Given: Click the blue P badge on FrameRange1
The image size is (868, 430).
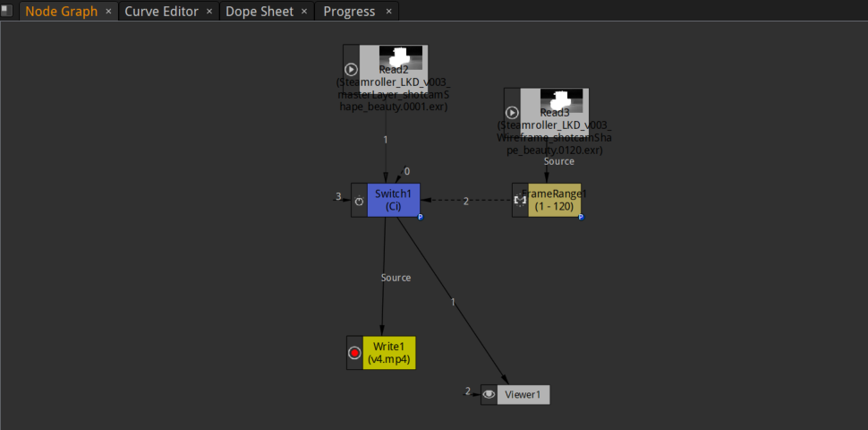Looking at the screenshot, I should point(581,217).
